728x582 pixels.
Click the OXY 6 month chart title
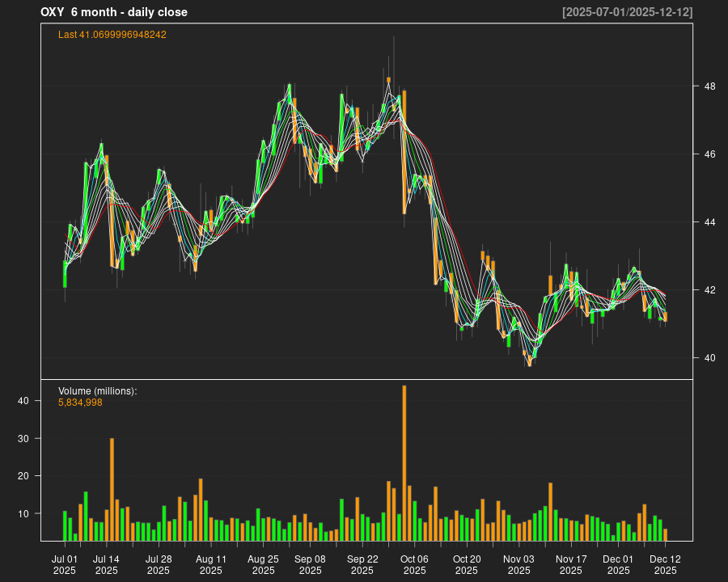[x=114, y=12]
